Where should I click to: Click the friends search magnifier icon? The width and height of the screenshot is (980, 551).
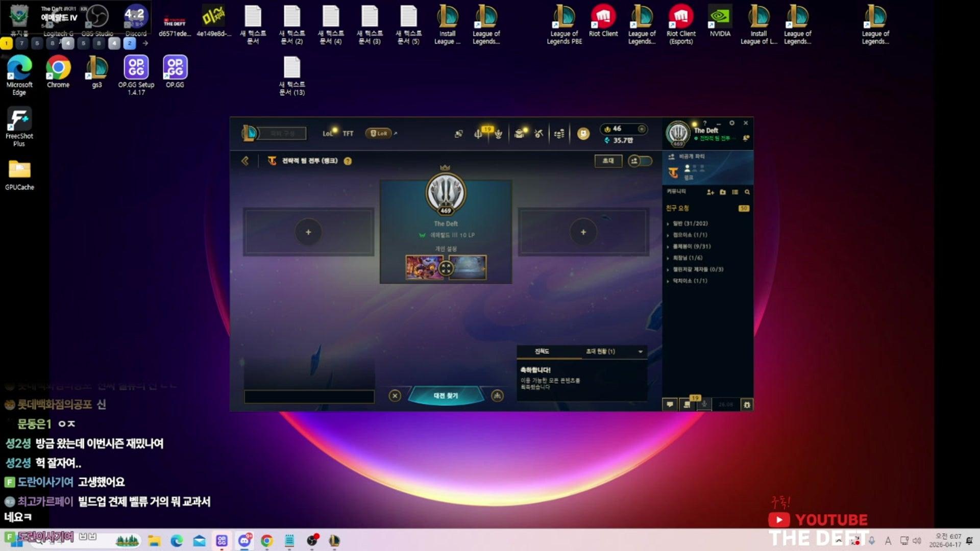(x=747, y=192)
